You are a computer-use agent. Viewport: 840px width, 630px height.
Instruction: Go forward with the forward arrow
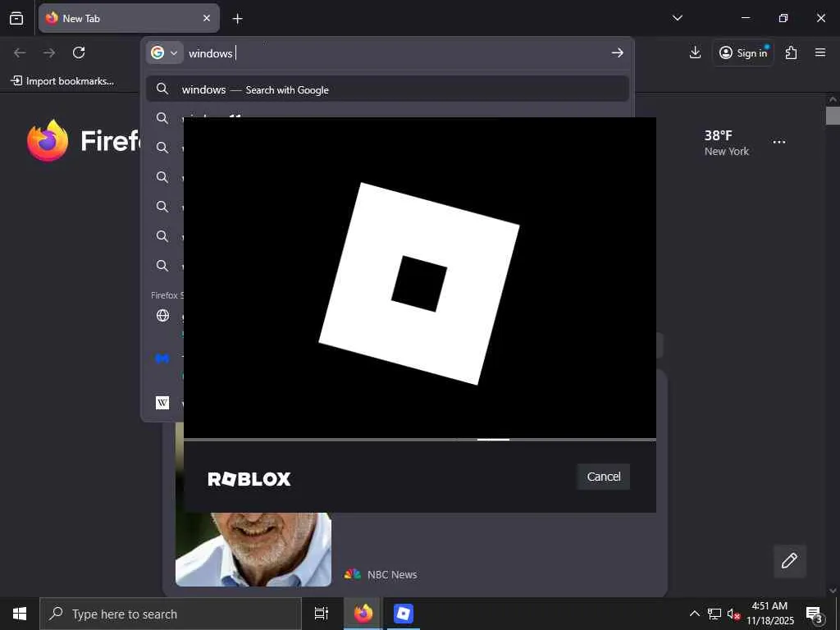(x=49, y=52)
